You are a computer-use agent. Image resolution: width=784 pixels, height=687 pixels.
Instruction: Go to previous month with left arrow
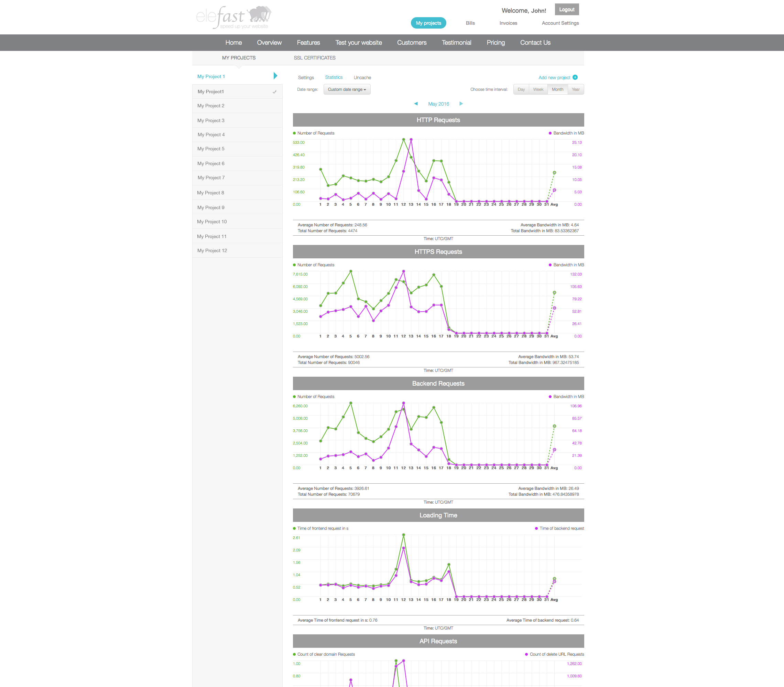pyautogui.click(x=416, y=104)
